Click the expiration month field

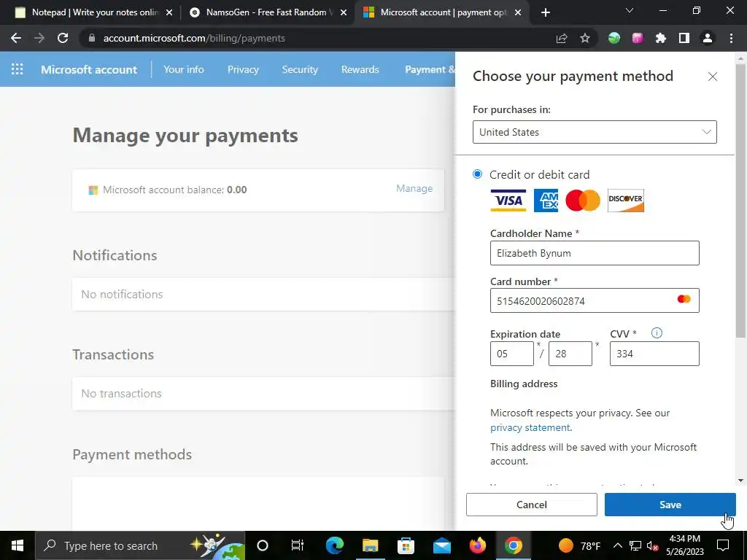click(x=511, y=354)
